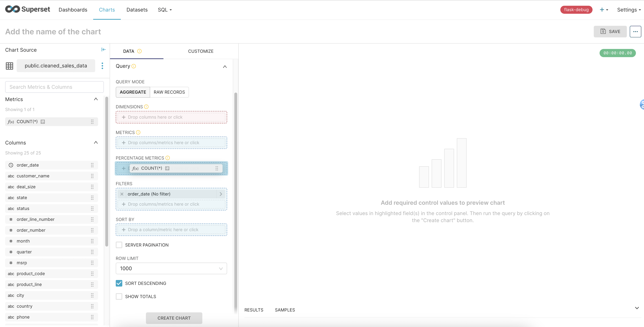The height and width of the screenshot is (327, 644).
Task: Click the RESULTS tab at bottom panel
Action: (254, 310)
